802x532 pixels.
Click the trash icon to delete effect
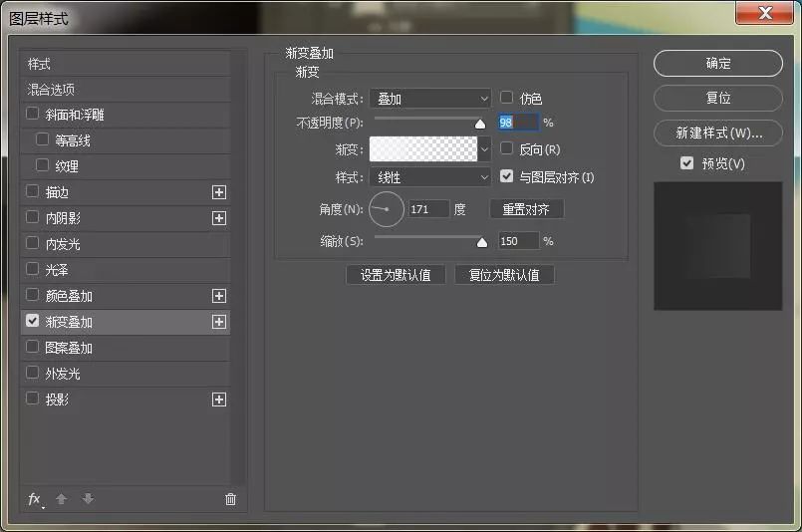coord(231,499)
